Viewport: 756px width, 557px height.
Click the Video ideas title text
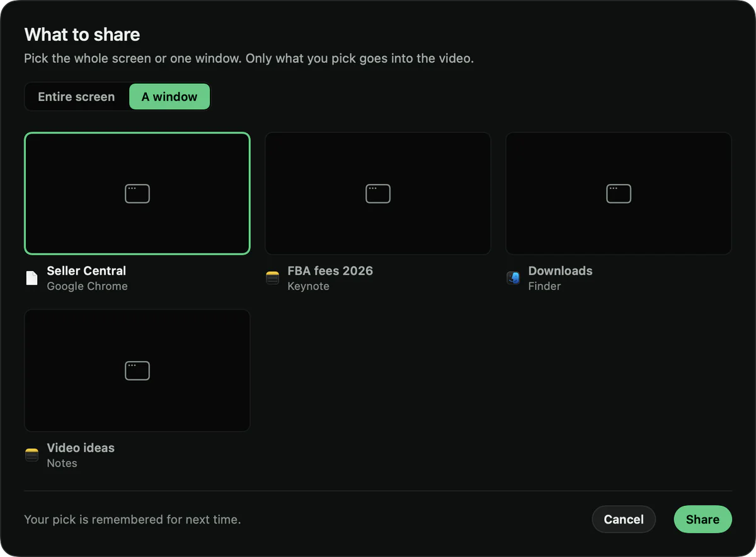point(81,448)
